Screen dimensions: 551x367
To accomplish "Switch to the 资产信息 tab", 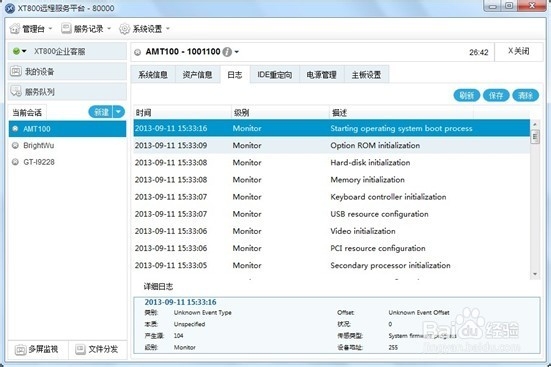I will coord(197,75).
